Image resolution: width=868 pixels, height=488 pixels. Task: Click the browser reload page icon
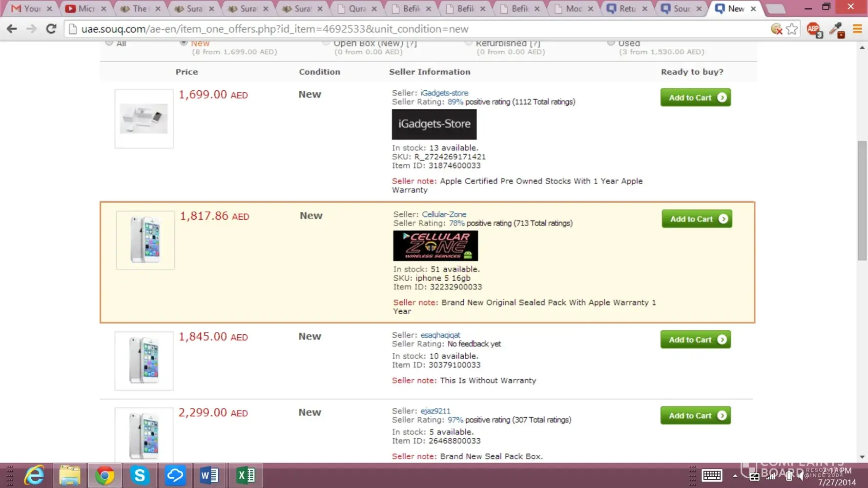click(x=51, y=29)
